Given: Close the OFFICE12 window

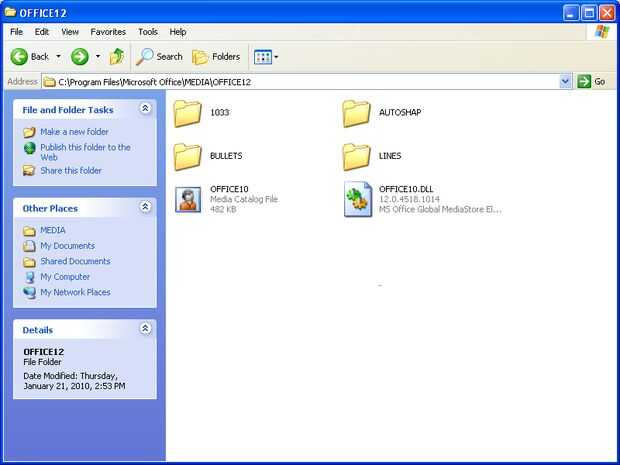Looking at the screenshot, I should pos(607,13).
